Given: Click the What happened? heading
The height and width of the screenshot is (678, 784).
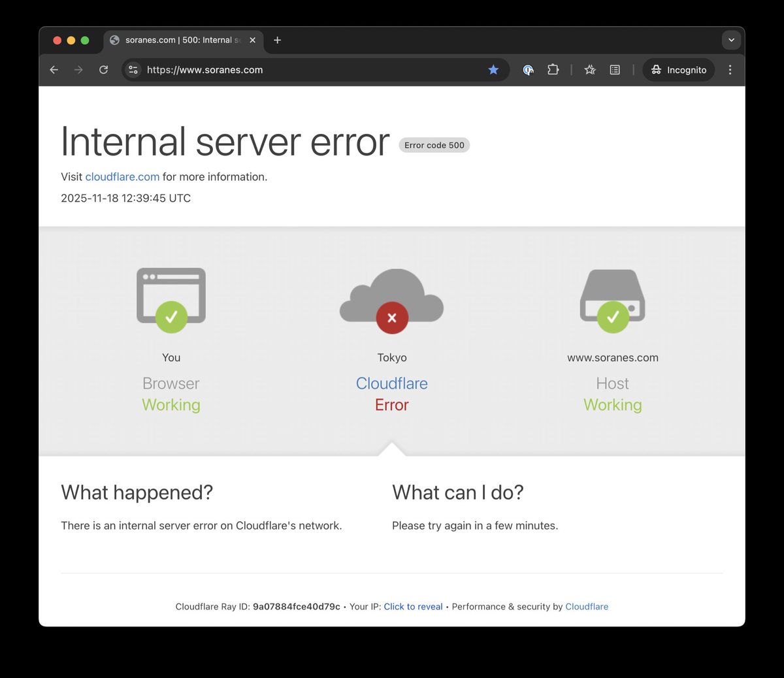Looking at the screenshot, I should [x=137, y=492].
